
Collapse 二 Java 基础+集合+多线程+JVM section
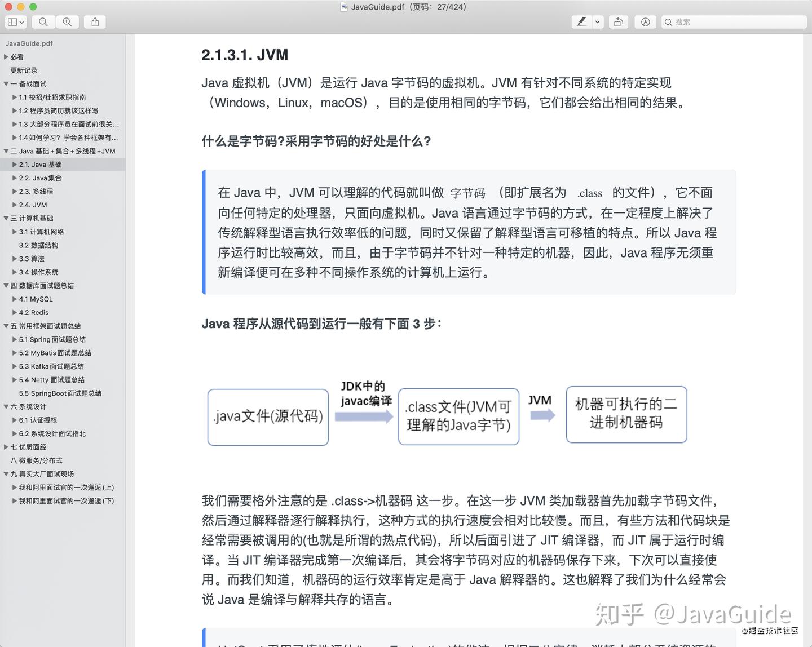6,151
